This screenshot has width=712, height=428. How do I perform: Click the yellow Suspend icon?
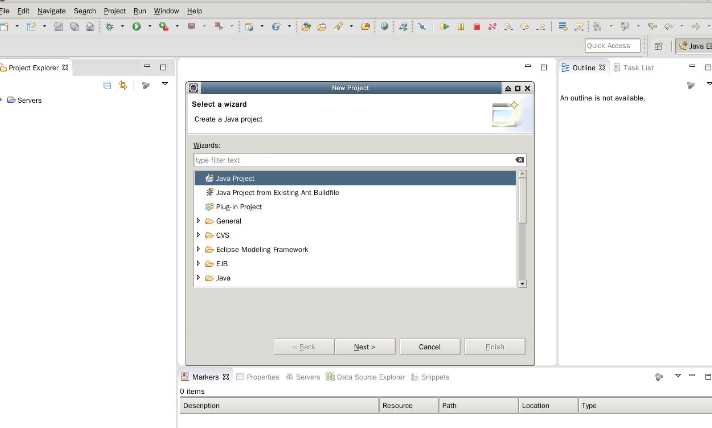pos(460,27)
